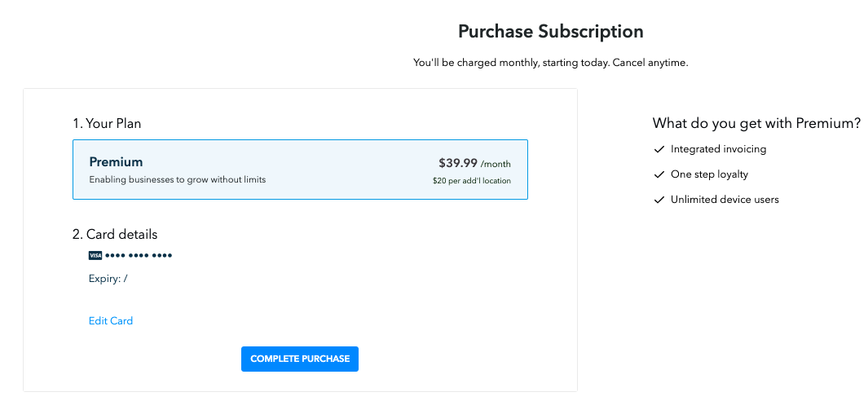Click the checkmark beside One step loyalty
Viewport: 868px width, 401px height.
(659, 174)
